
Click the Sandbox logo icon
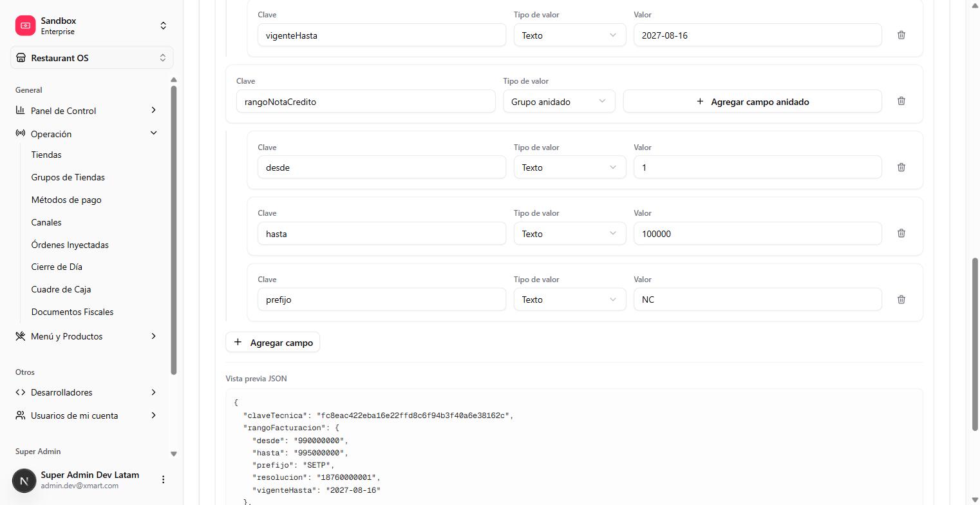pyautogui.click(x=26, y=26)
